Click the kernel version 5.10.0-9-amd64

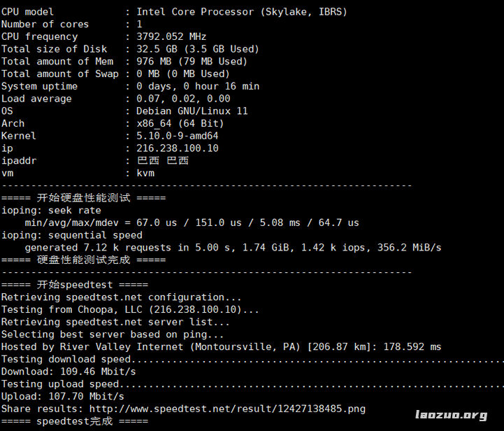click(177, 136)
